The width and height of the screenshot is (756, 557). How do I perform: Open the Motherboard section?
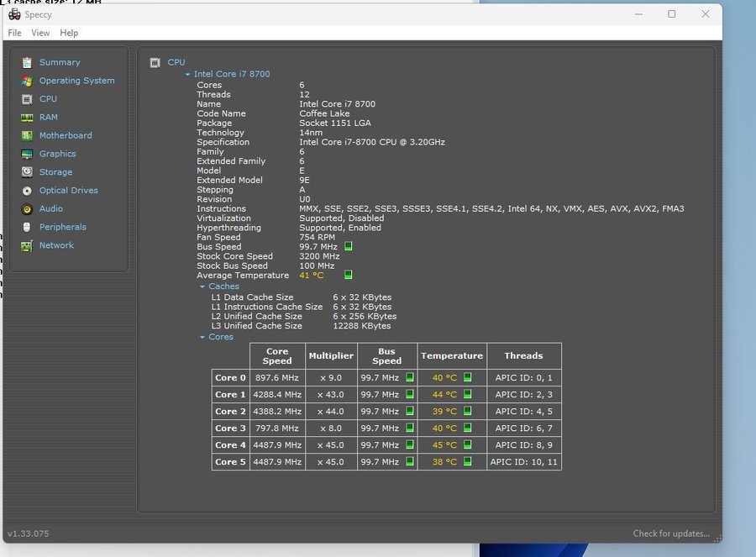[66, 135]
